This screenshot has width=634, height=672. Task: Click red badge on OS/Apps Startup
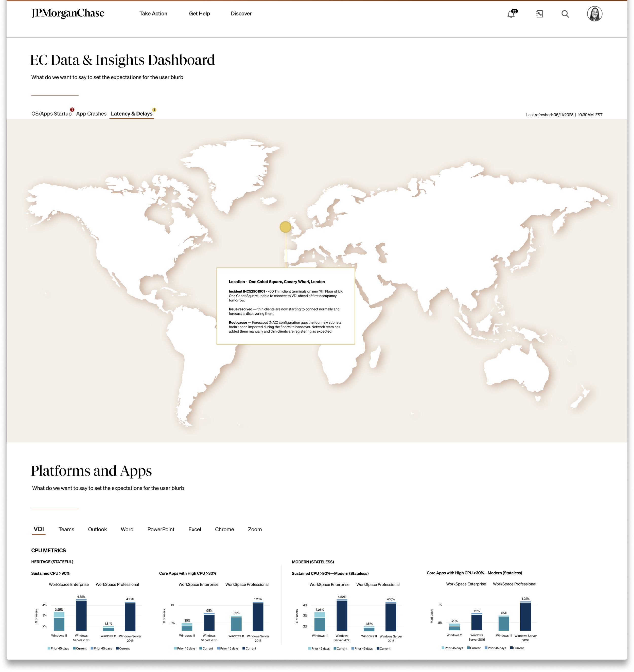72,110
